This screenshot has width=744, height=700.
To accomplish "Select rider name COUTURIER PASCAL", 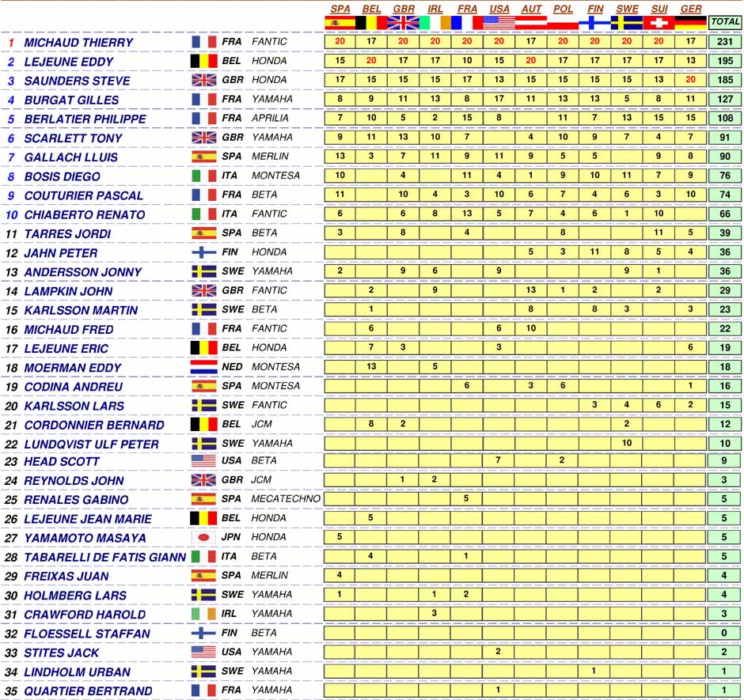I will point(84,196).
